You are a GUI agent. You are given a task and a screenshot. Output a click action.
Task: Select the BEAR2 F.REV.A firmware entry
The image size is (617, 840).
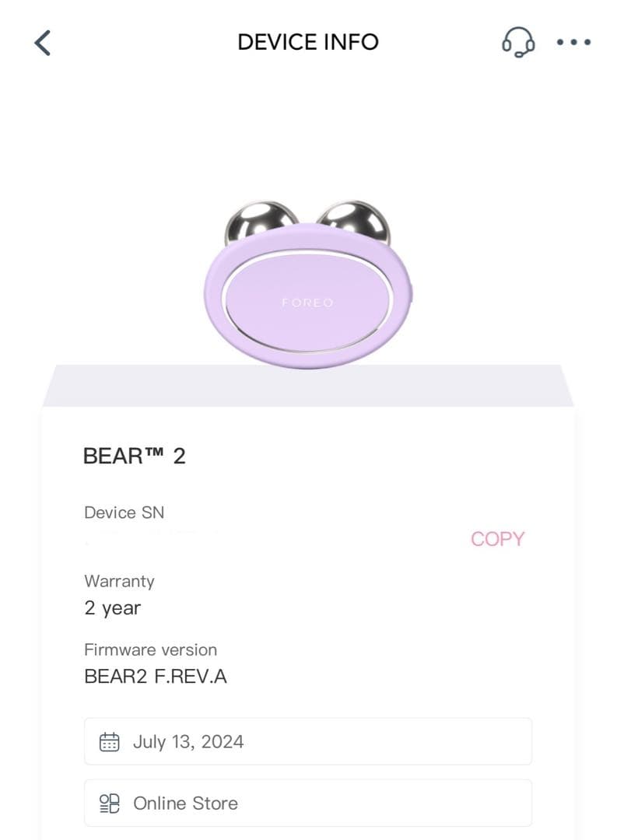(x=155, y=677)
